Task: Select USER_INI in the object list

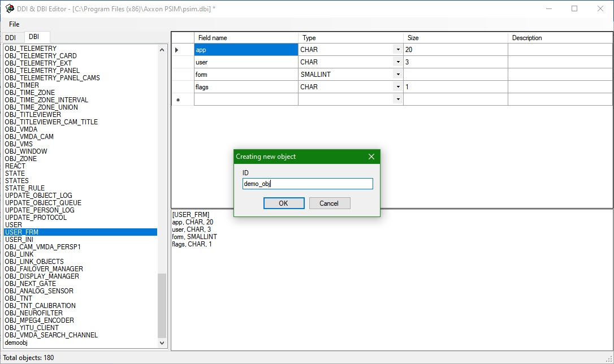Action: pyautogui.click(x=19, y=240)
